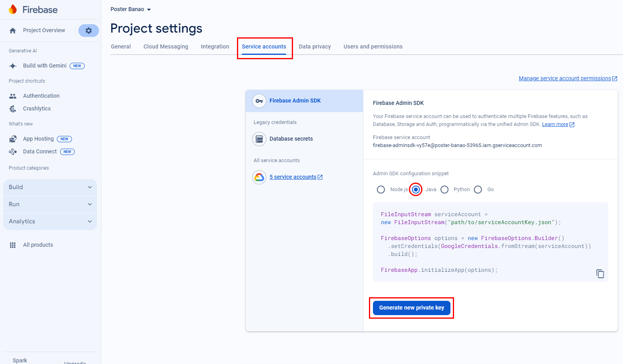Click the Authentication people icon

coord(13,96)
